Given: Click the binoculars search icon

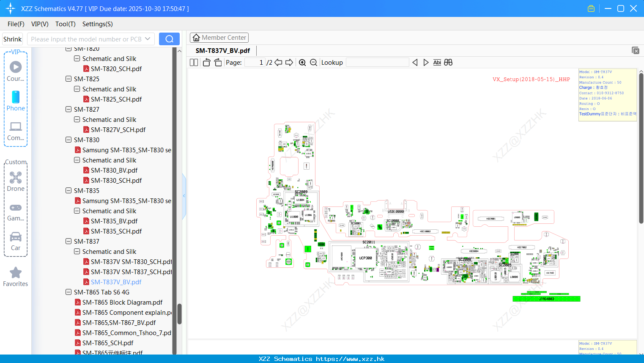Looking at the screenshot, I should pyautogui.click(x=448, y=62).
